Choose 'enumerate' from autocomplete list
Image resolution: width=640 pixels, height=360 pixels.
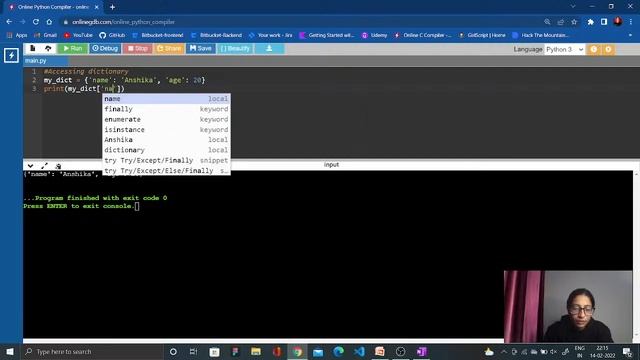click(x=166, y=119)
